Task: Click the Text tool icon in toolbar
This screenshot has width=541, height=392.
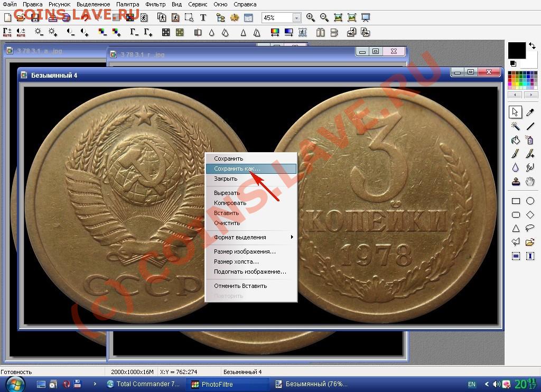Action: pyautogui.click(x=203, y=17)
